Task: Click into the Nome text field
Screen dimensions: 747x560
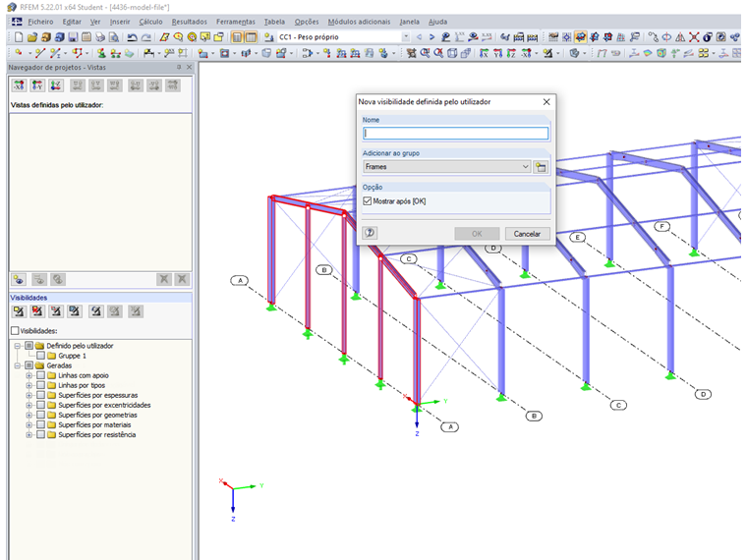Action: (x=455, y=134)
